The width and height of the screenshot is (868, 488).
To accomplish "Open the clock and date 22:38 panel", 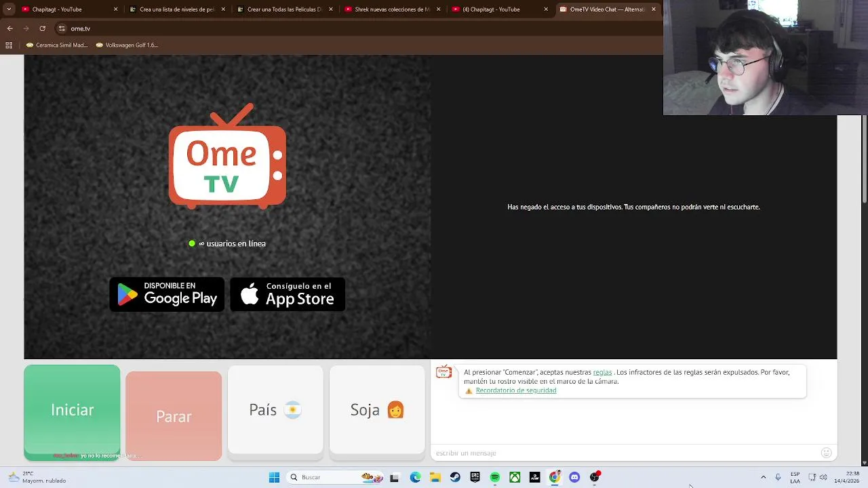I will point(847,477).
